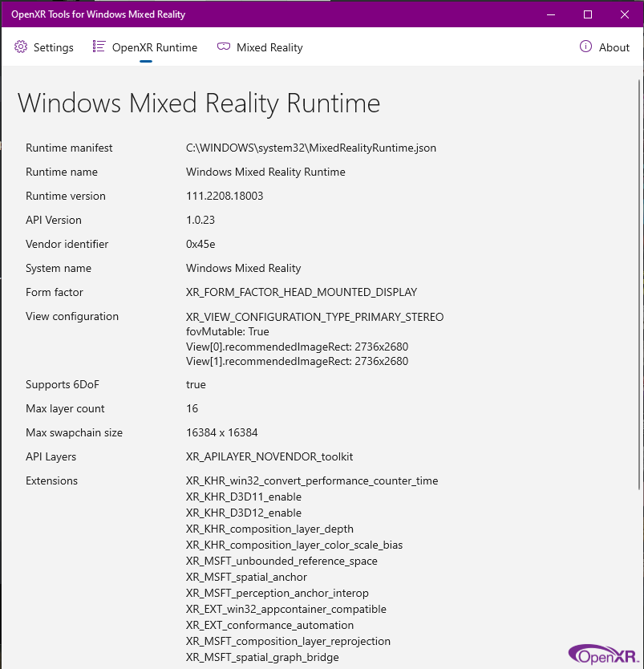Screen dimensions: 644x669
Task: Click the max layer count value 16
Action: coord(192,409)
